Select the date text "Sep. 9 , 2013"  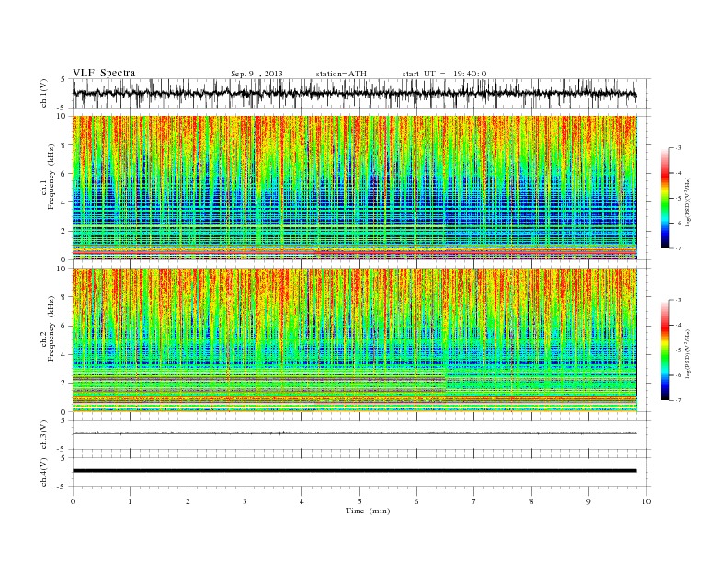point(256,74)
